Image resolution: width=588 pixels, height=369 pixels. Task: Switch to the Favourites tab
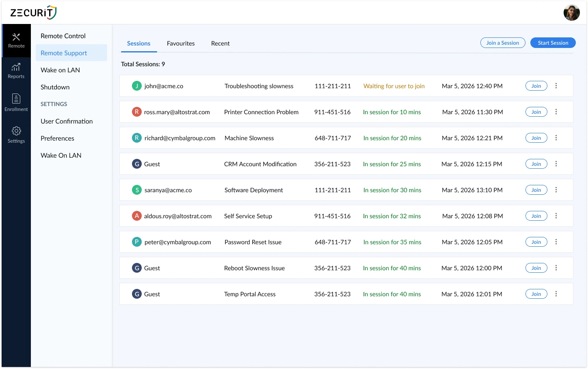181,43
